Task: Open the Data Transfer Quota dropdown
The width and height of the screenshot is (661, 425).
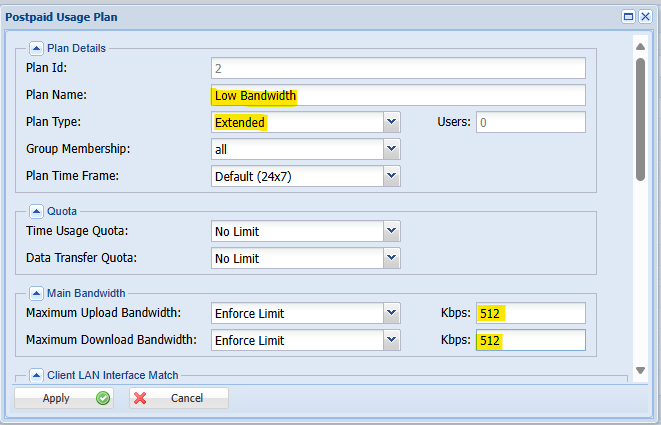Action: 392,258
